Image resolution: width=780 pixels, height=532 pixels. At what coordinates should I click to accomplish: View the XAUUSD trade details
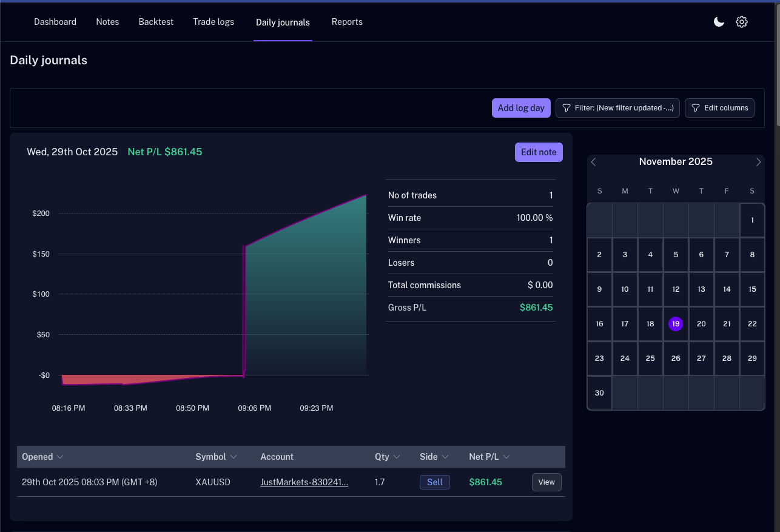pos(546,482)
